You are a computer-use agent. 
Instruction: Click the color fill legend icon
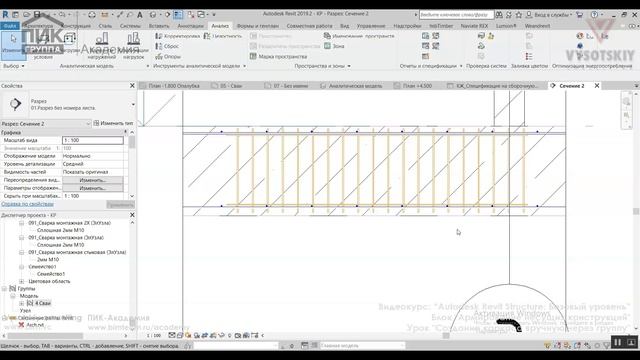point(529,56)
